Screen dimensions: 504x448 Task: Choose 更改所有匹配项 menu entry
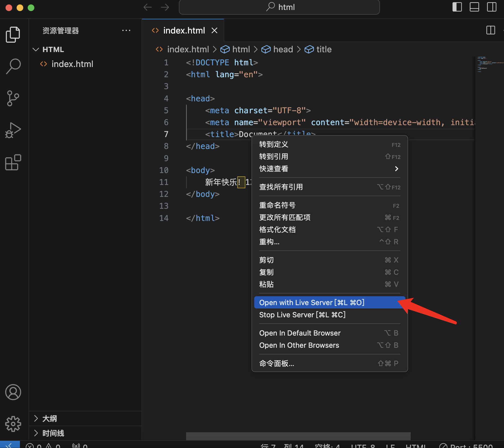pyautogui.click(x=330, y=218)
